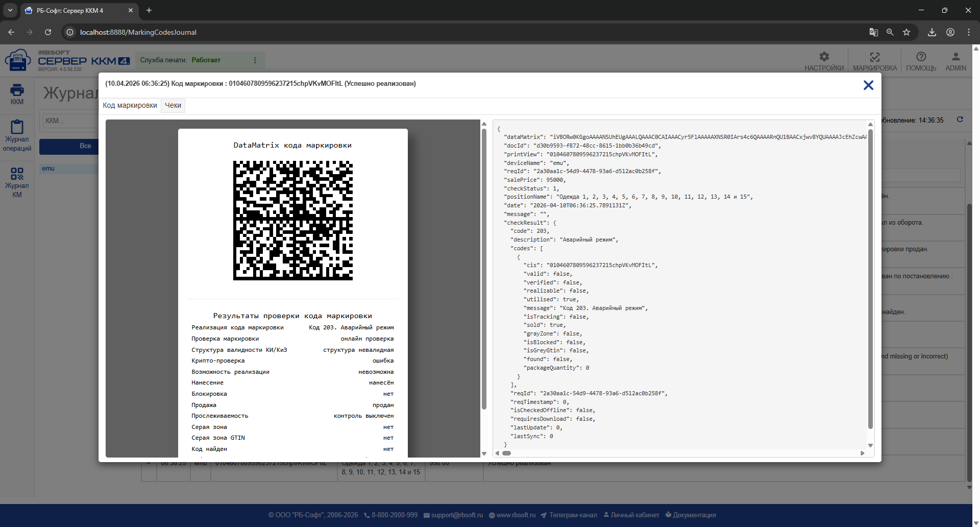The image size is (980, 527).
Task: Open the Google Translate icon
Action: pyautogui.click(x=874, y=32)
